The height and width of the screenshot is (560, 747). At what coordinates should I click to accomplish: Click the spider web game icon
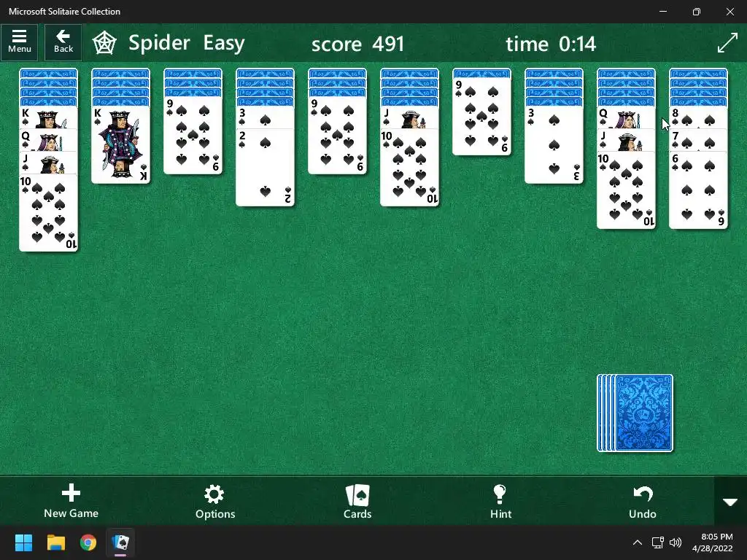point(104,43)
